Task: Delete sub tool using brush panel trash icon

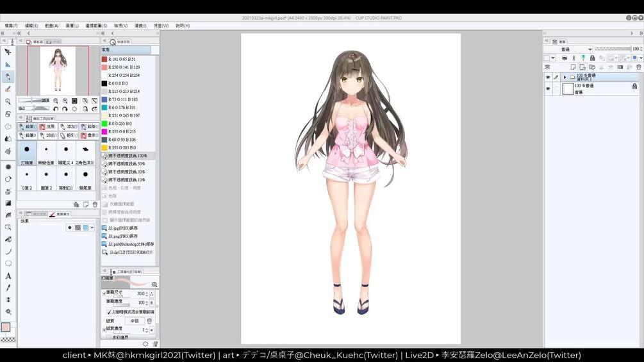Action: (95, 204)
